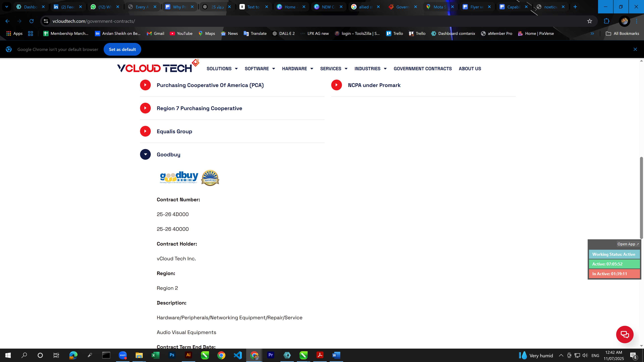644x362 pixels.
Task: Open Zoom from the taskbar
Action: pos(122,355)
